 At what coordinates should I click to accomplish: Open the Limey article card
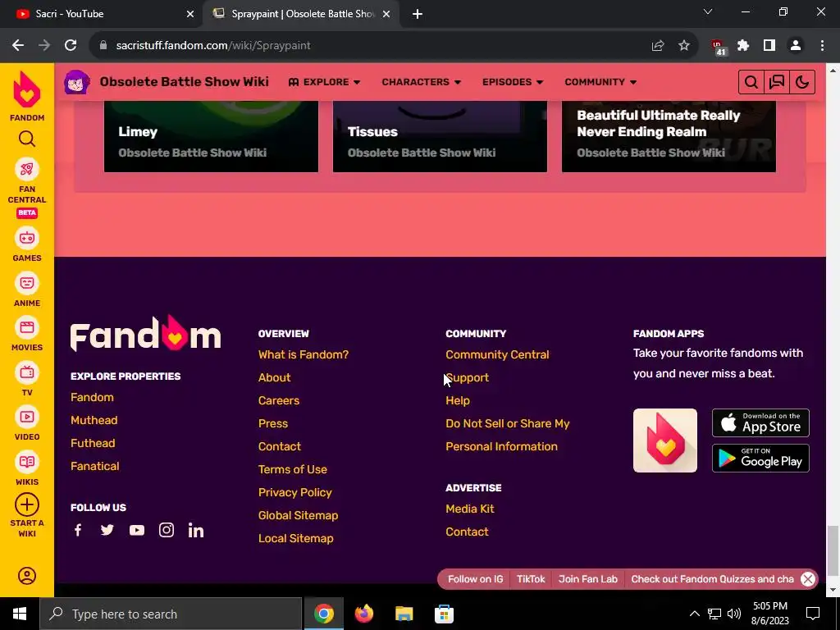211,137
